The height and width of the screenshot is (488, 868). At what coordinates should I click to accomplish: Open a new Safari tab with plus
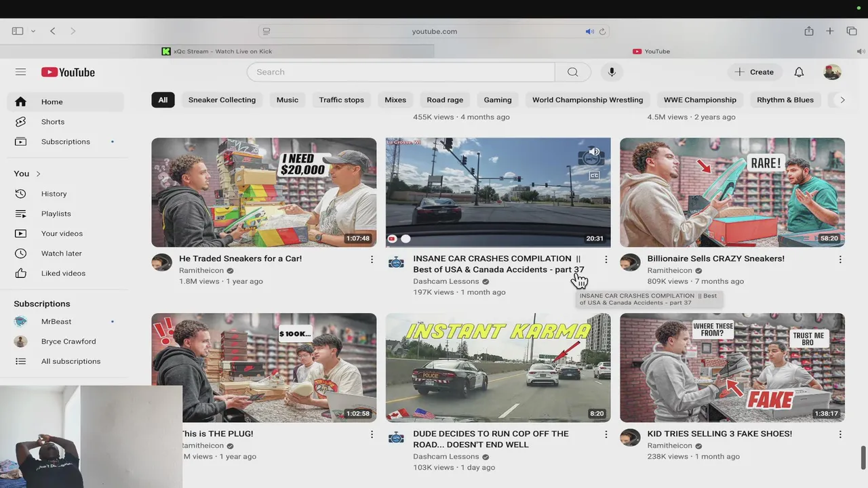coord(829,31)
